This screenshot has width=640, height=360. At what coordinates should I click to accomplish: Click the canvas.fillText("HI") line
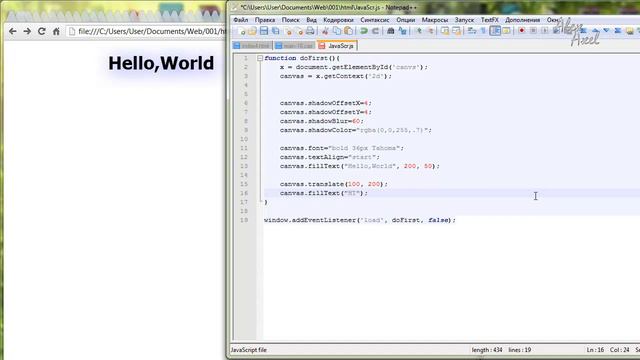(x=324, y=193)
